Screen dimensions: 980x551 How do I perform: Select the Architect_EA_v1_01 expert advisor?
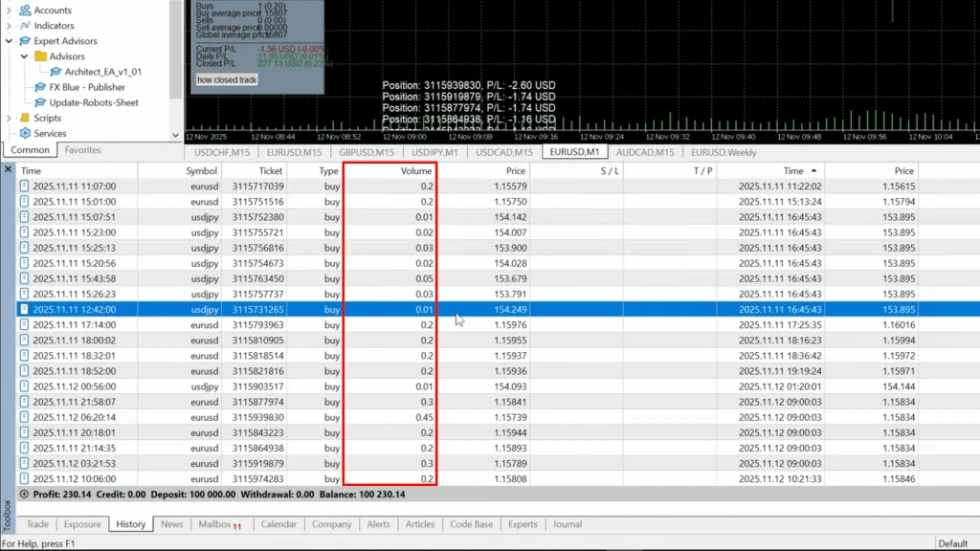(103, 72)
